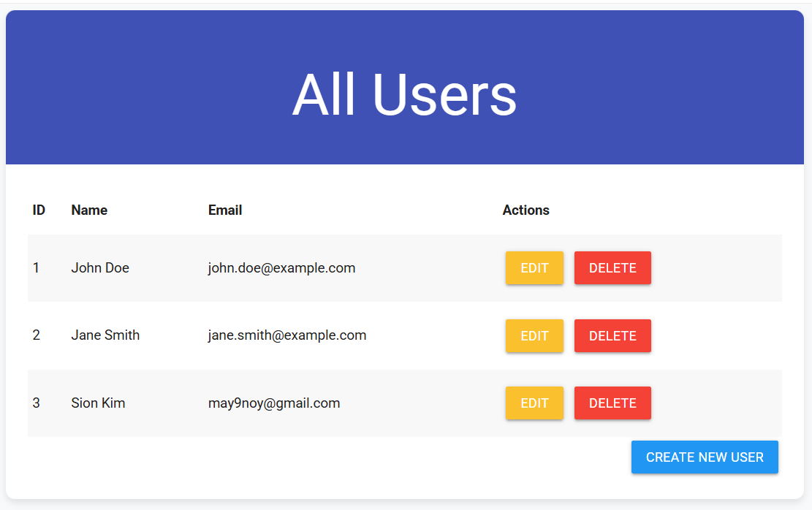
Task: Click the Actions column header
Action: (525, 210)
